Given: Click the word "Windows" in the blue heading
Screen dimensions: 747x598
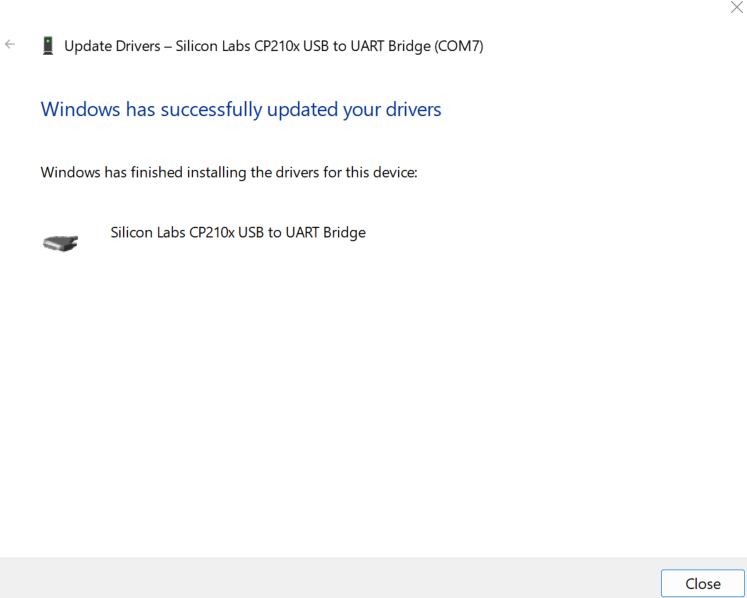Looking at the screenshot, I should [x=80, y=109].
